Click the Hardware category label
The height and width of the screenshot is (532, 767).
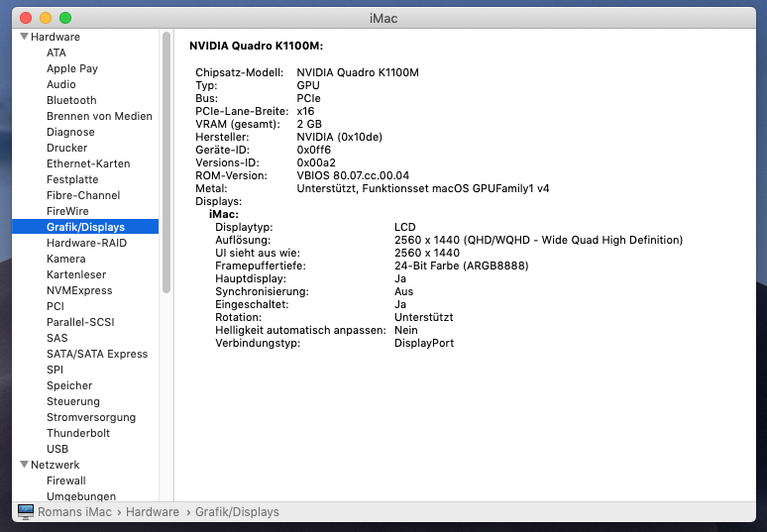[55, 37]
